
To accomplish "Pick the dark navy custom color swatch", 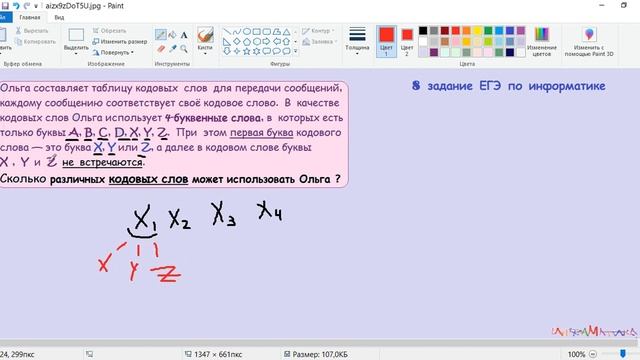I will click(x=510, y=52).
